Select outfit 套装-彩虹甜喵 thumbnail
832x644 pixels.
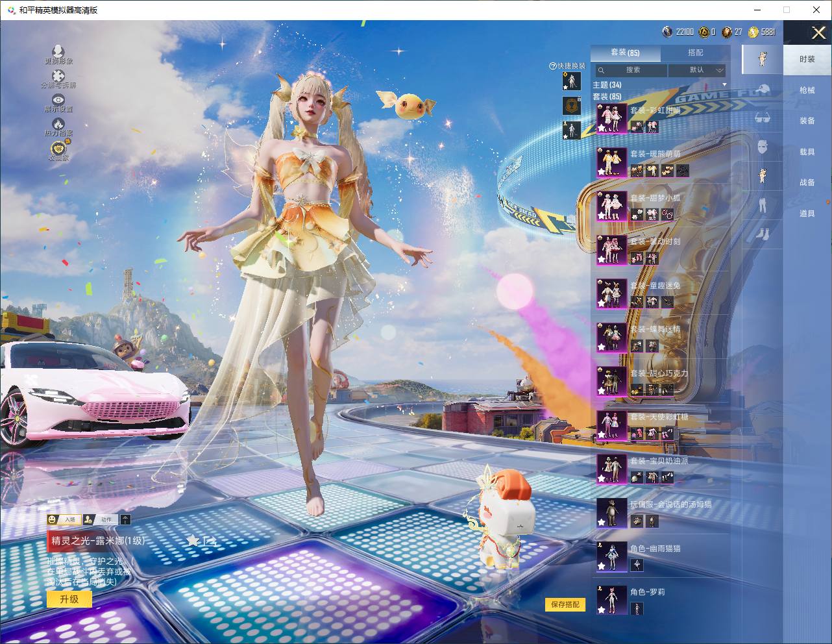611,119
